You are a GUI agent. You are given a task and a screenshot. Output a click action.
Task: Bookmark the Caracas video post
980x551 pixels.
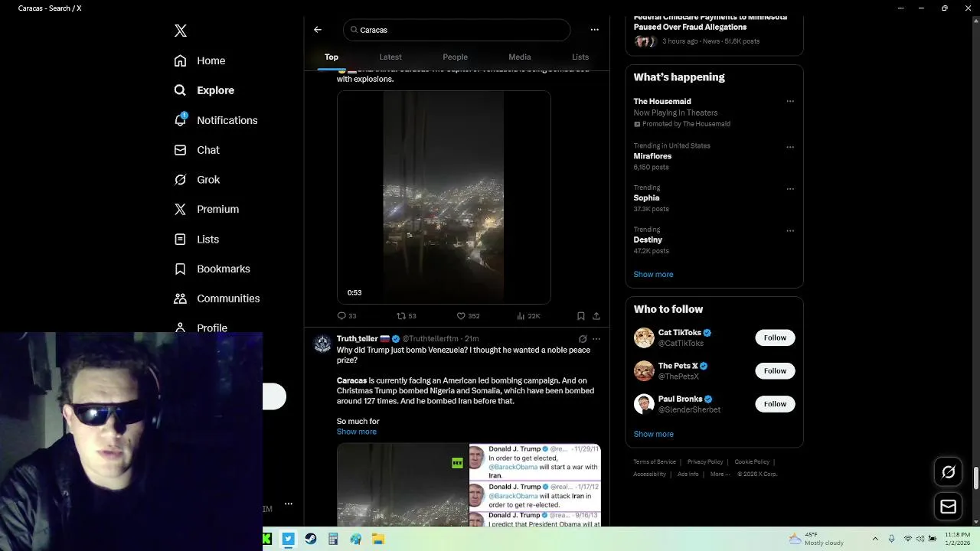point(581,316)
